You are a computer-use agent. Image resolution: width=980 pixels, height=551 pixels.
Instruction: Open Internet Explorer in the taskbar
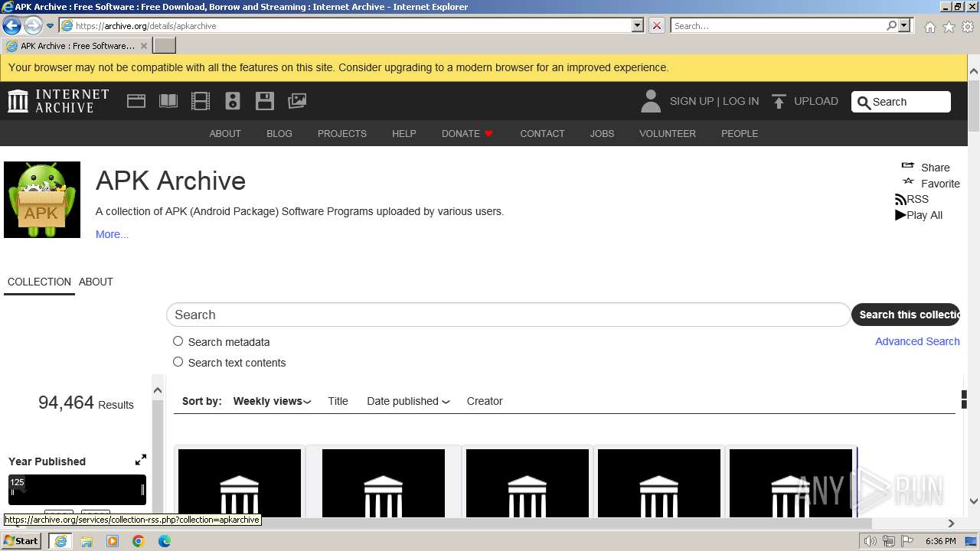(60, 541)
